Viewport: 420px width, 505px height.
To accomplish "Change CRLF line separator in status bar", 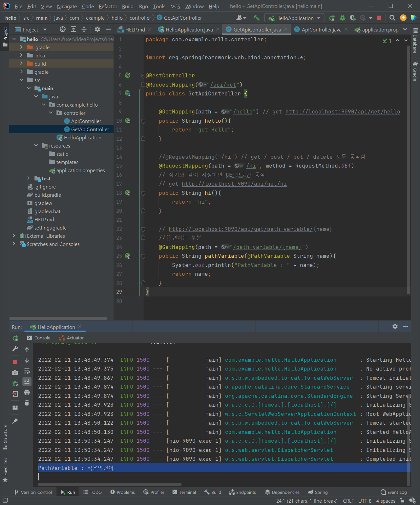I will [x=348, y=501].
